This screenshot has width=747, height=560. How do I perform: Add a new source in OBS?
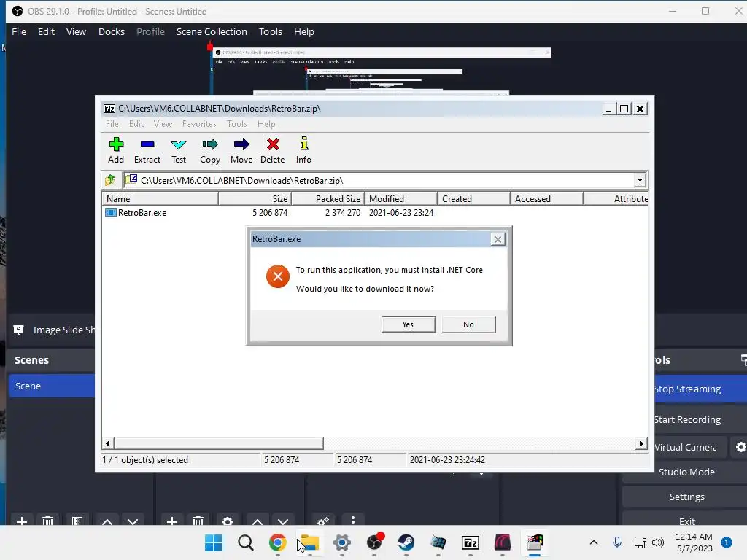coord(172,521)
